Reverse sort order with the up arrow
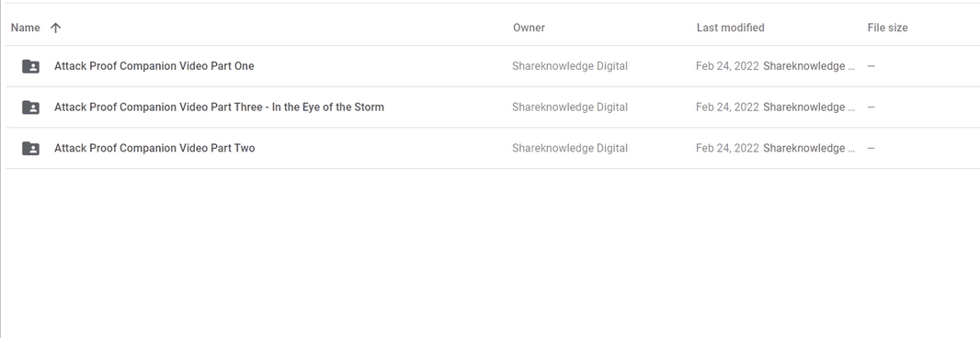The height and width of the screenshot is (338, 980). point(56,28)
